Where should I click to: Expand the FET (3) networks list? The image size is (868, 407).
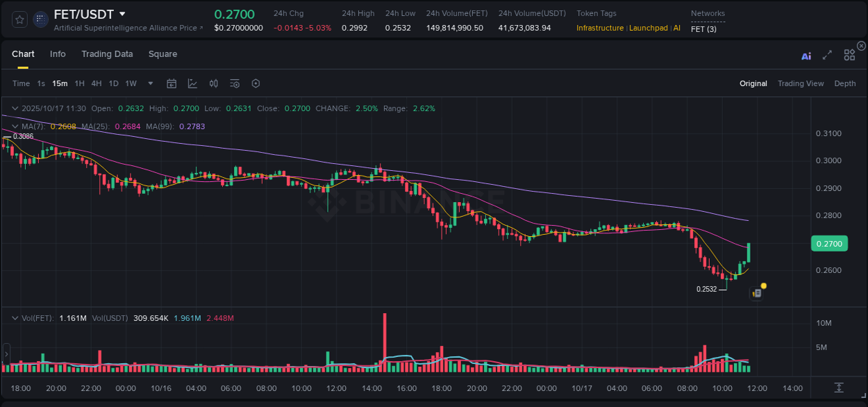click(703, 28)
